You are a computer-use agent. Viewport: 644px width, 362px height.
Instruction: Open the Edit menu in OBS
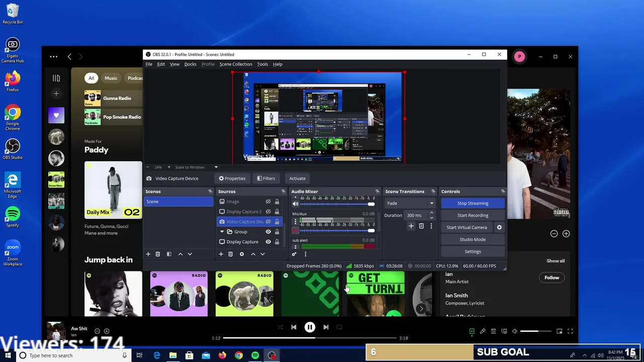coord(161,64)
